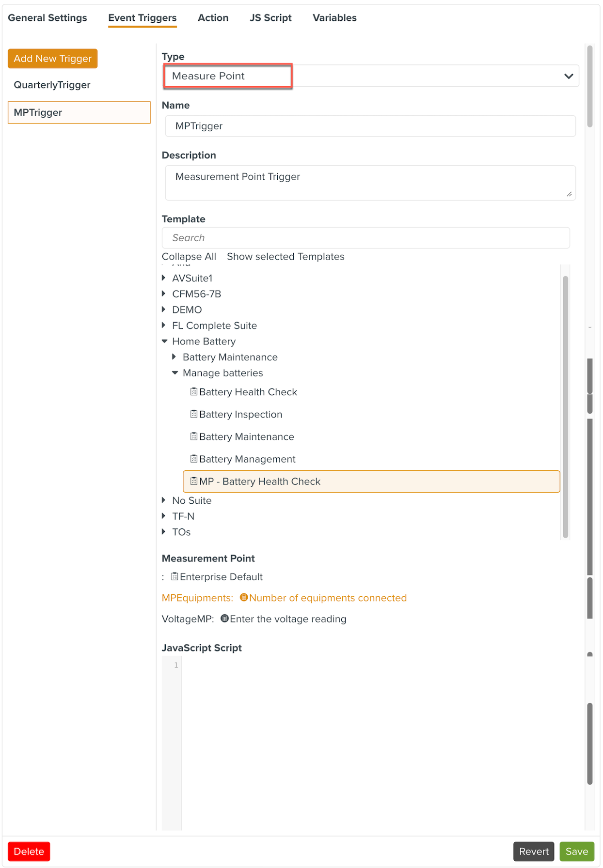Expand the CFM56-7B suite
This screenshot has width=603, height=868.
(164, 294)
